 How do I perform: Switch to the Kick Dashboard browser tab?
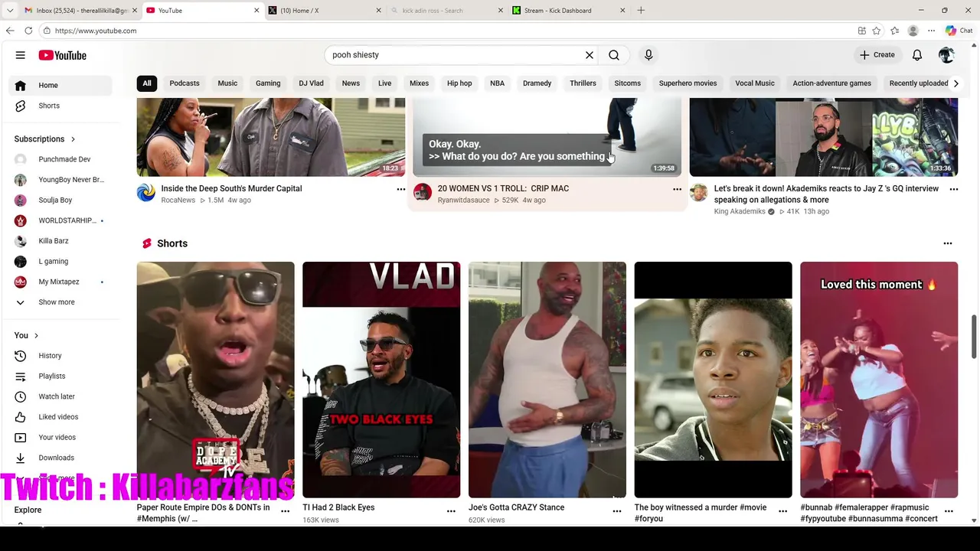click(x=567, y=10)
